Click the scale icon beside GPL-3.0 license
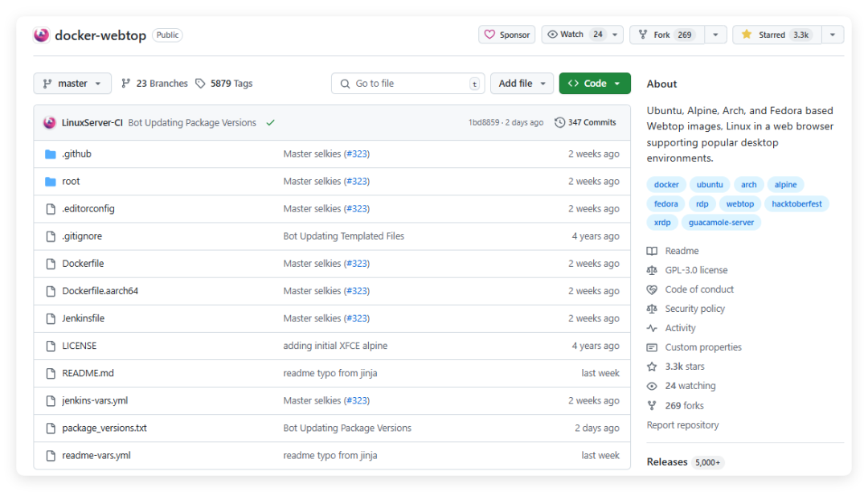Image resolution: width=868 pixels, height=492 pixels. pyautogui.click(x=652, y=270)
